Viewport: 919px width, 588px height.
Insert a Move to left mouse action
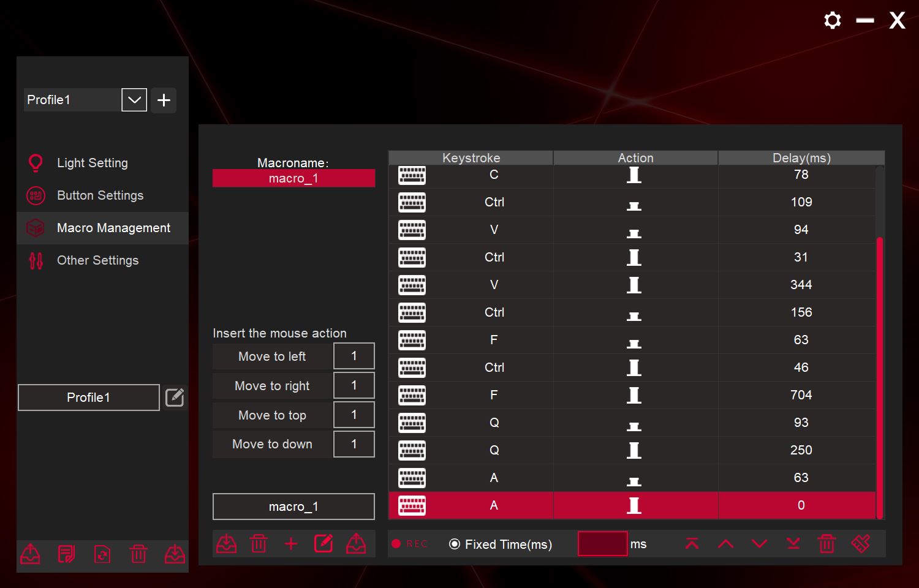coord(272,356)
